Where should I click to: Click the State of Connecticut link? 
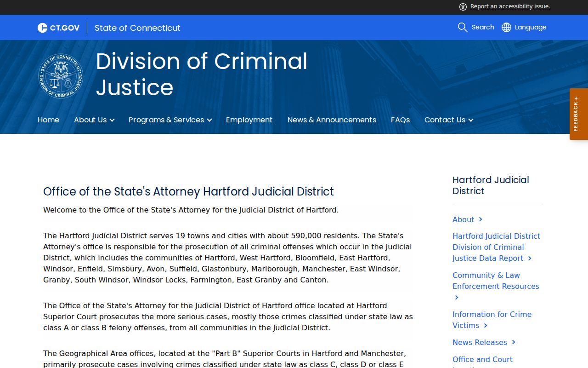(x=137, y=28)
